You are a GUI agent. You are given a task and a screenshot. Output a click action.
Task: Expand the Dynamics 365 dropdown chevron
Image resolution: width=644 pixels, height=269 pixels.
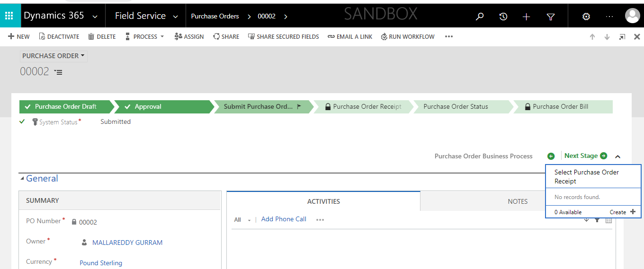tap(95, 17)
